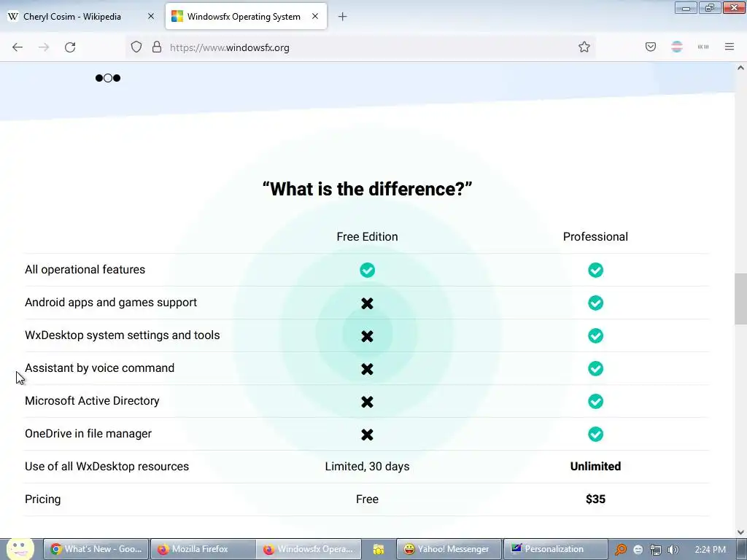Switch to What's New Chrome taskbar window

pyautogui.click(x=96, y=550)
